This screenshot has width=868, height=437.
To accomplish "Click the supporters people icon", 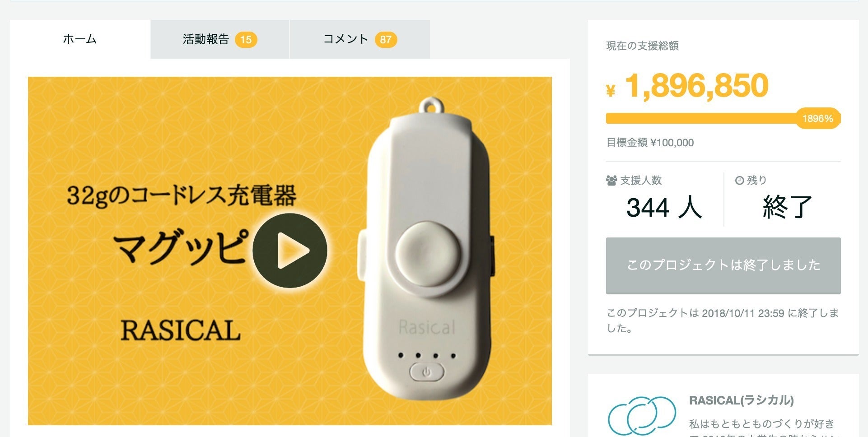I will click(x=611, y=181).
